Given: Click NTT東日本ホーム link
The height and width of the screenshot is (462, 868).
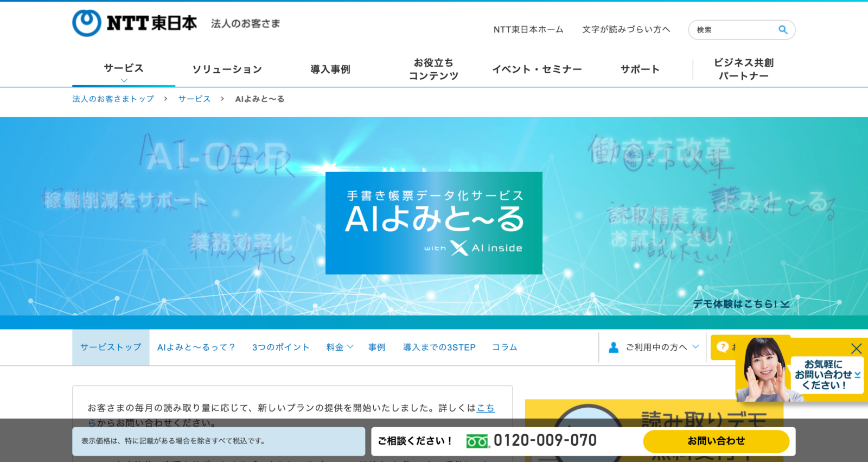Looking at the screenshot, I should click(528, 29).
